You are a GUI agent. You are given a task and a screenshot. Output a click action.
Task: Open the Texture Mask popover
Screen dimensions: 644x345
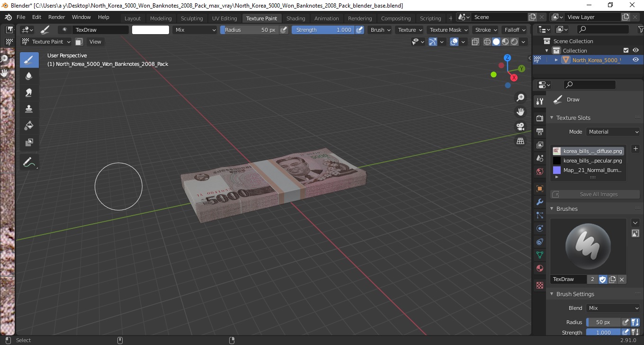pos(447,30)
